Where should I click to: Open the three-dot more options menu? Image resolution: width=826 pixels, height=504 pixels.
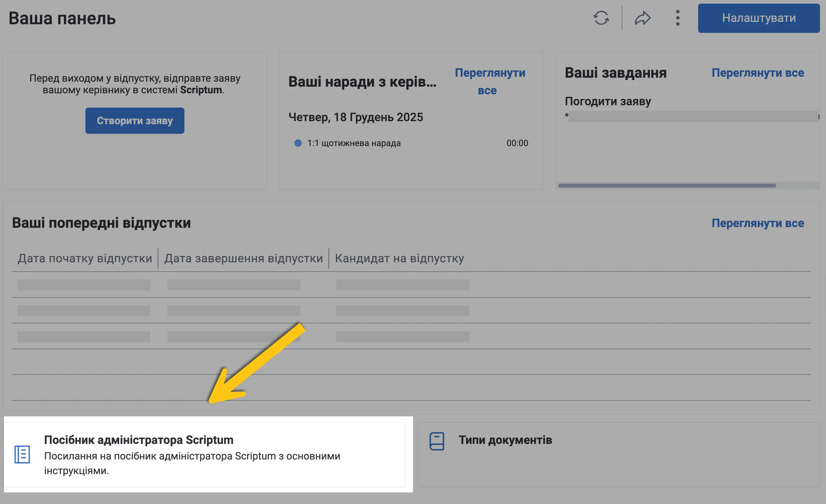click(x=677, y=18)
